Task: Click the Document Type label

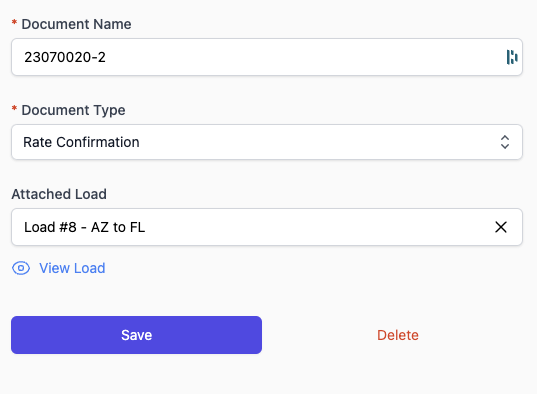Action: pos(73,110)
